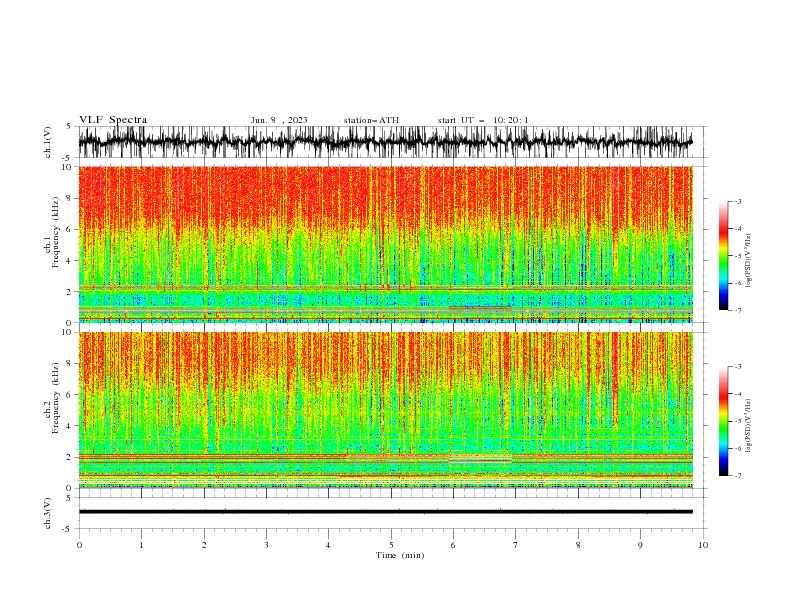Click the "ch.1(V)" axis label

pyautogui.click(x=48, y=142)
